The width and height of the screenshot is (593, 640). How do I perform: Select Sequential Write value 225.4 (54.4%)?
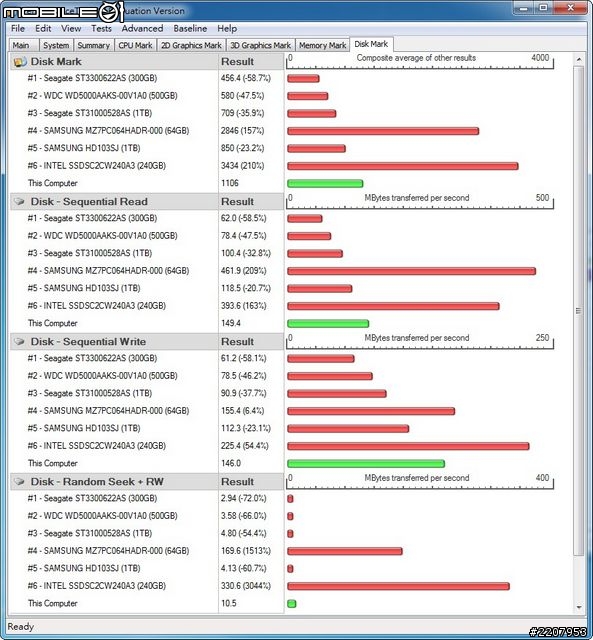(244, 446)
